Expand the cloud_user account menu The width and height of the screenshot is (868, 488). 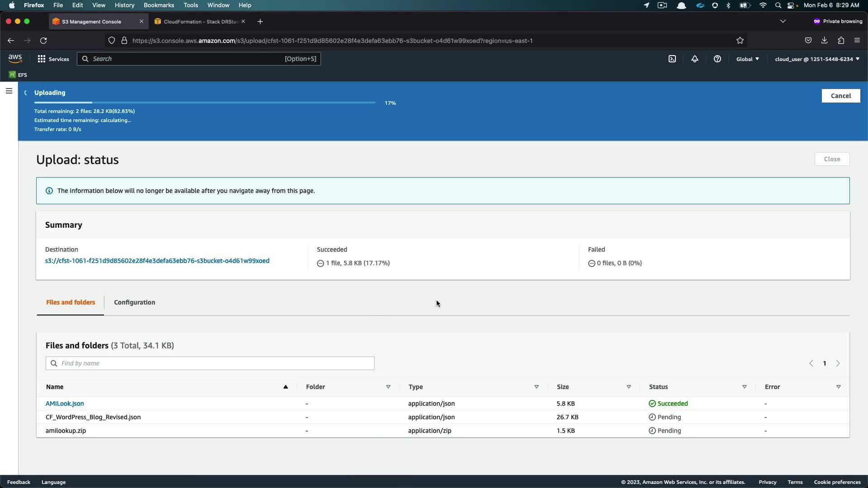point(817,59)
